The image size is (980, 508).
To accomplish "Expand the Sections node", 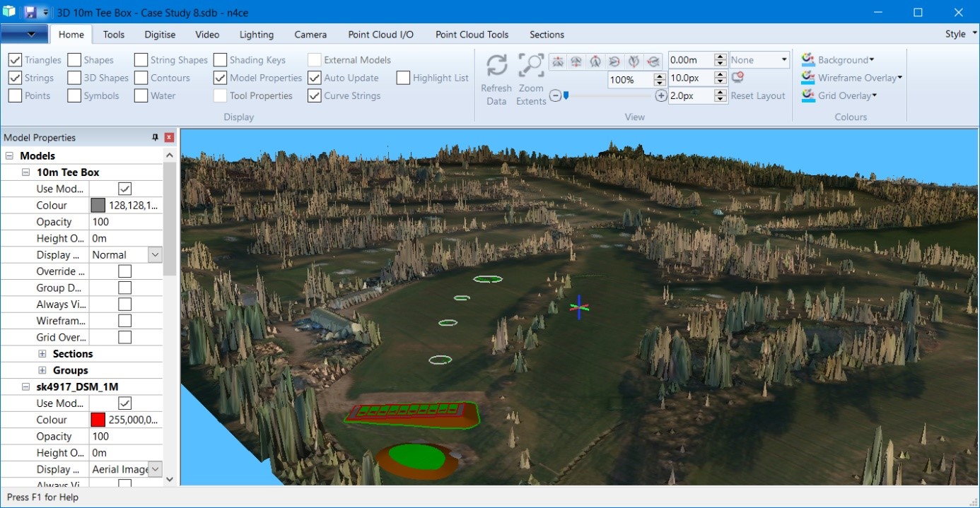I will click(42, 353).
